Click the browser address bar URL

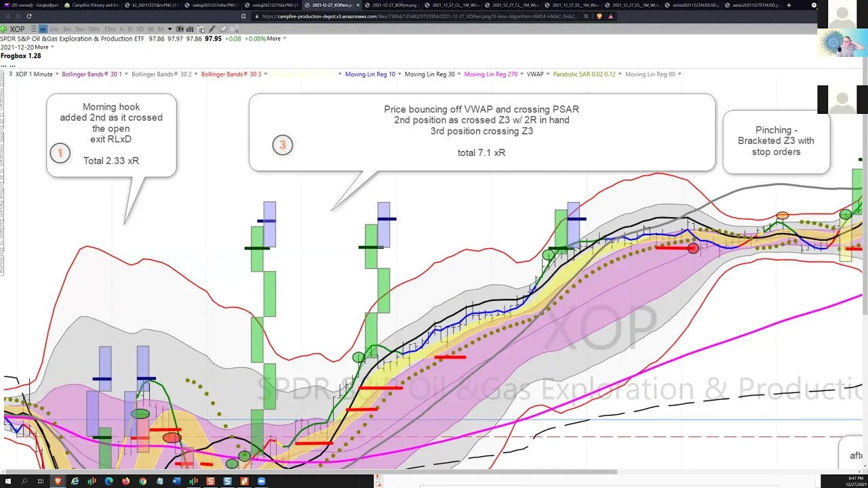418,16
